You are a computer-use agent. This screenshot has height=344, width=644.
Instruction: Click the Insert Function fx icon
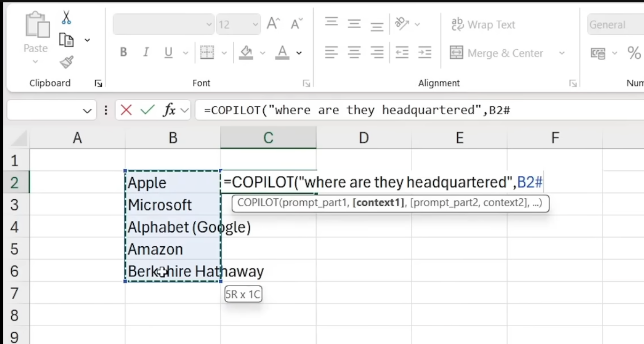click(x=169, y=110)
